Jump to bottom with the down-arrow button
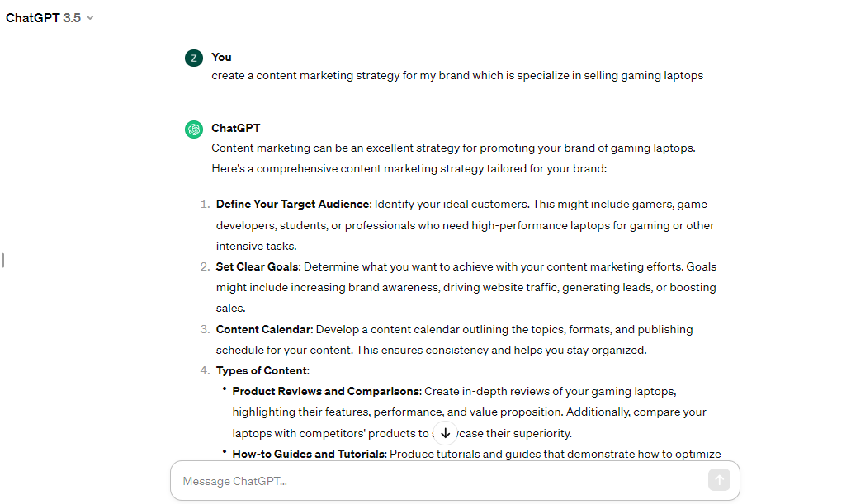 [445, 433]
